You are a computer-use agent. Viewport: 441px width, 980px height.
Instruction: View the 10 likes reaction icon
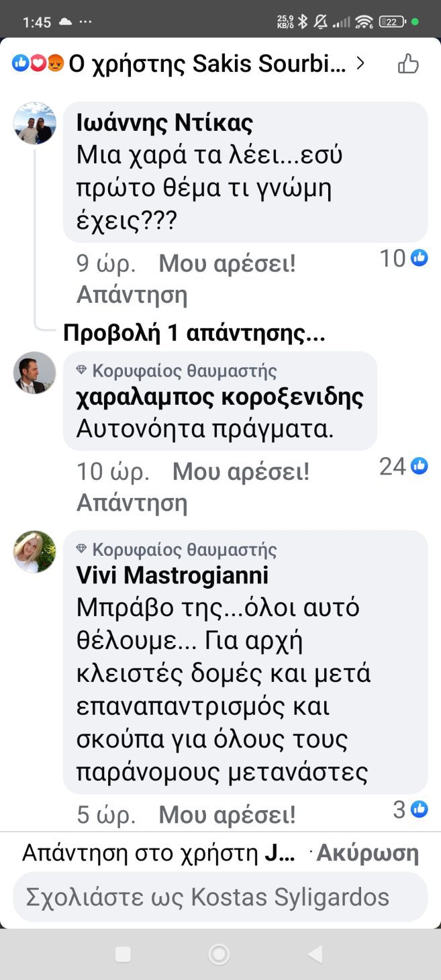420,257
